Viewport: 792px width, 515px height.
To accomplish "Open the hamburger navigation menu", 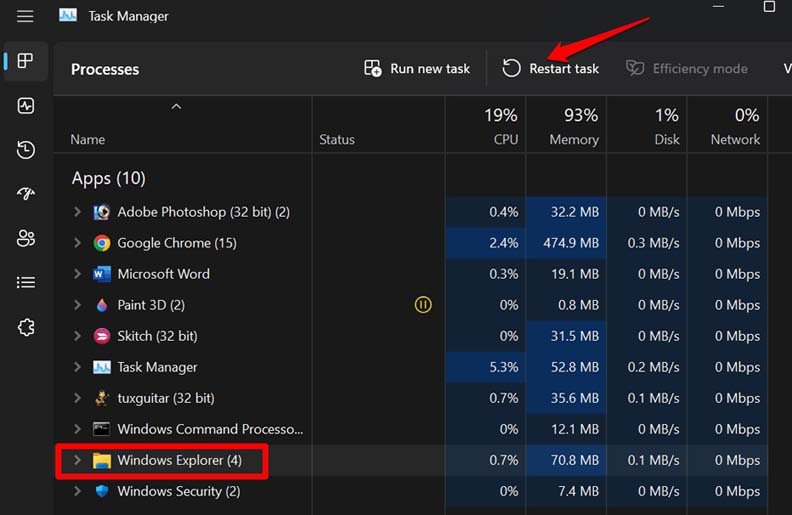I will [x=25, y=16].
